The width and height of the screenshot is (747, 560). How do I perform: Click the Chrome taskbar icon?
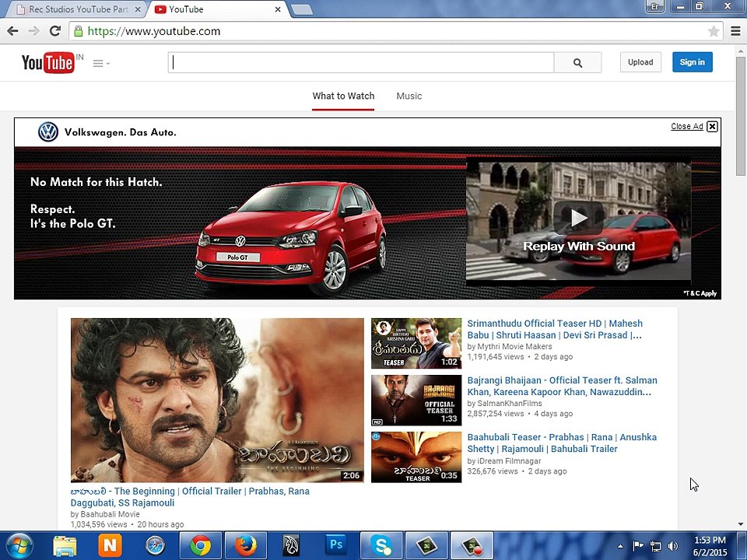(201, 546)
